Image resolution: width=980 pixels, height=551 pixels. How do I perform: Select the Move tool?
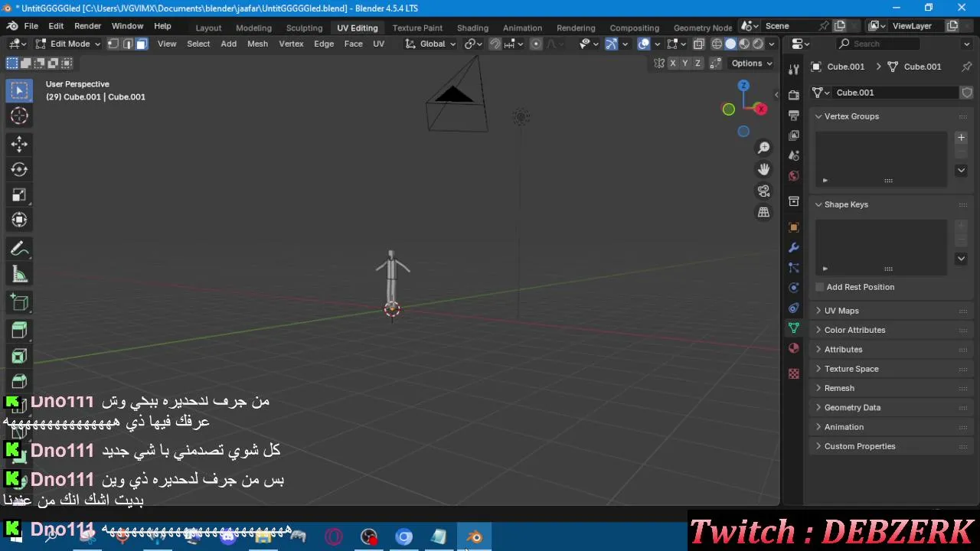(x=19, y=144)
